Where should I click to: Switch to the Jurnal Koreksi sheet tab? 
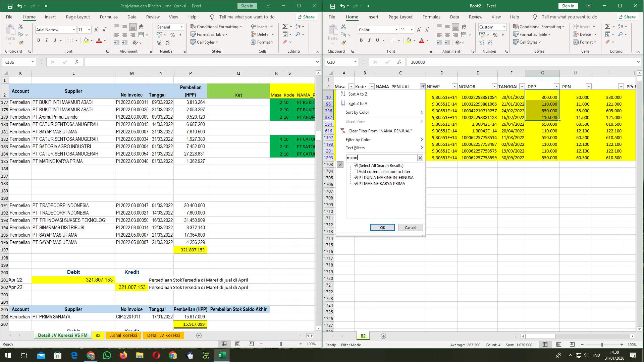123,335
